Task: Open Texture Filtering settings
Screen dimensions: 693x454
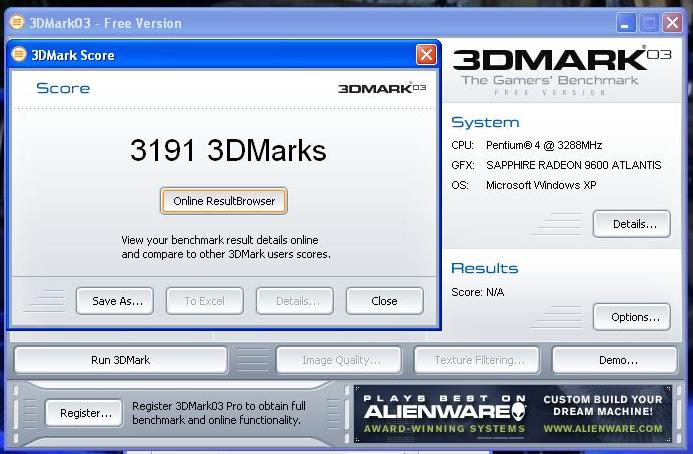Action: [x=477, y=360]
